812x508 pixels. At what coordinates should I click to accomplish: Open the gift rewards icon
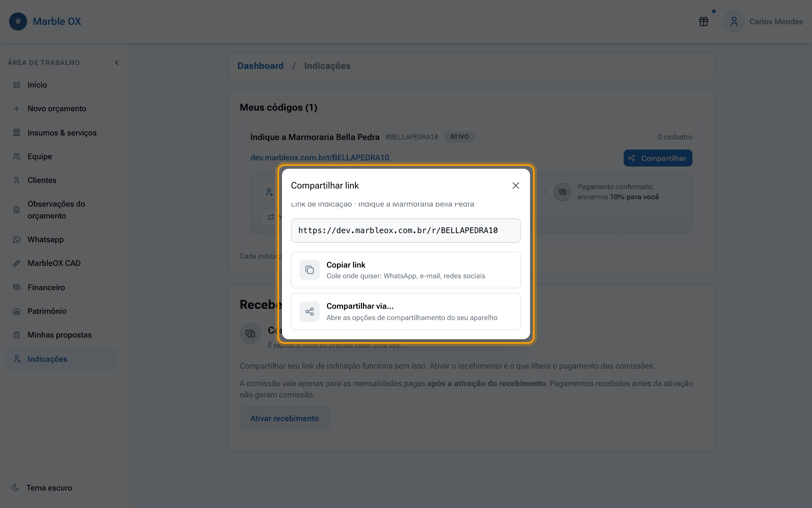704,21
